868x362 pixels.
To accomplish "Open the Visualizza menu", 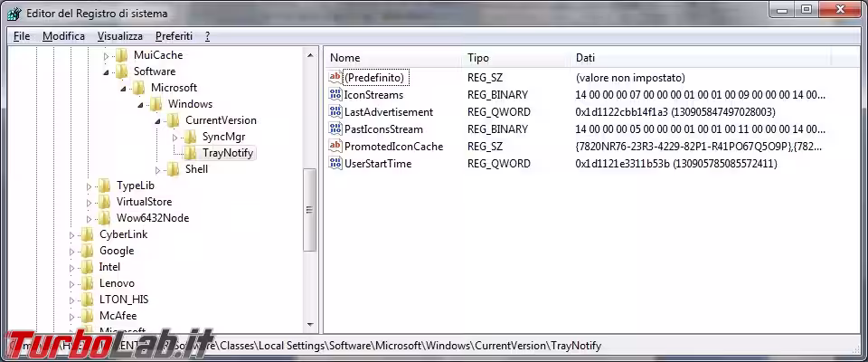I will [x=120, y=36].
